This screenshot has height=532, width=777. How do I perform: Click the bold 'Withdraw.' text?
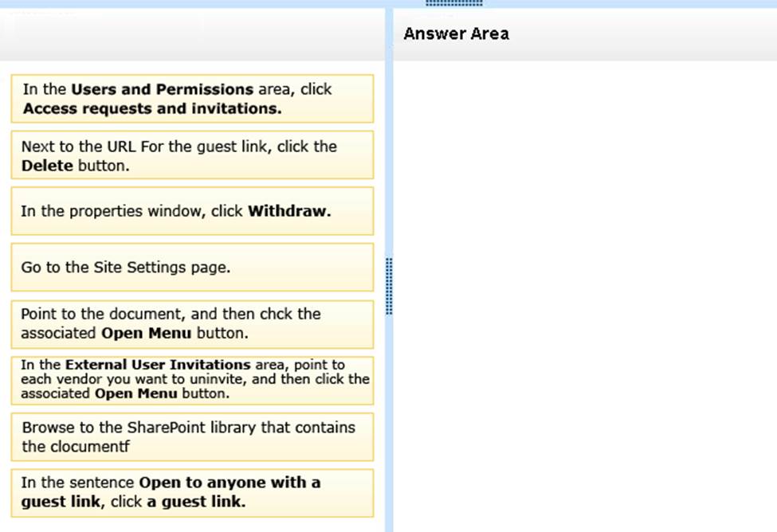[289, 212]
